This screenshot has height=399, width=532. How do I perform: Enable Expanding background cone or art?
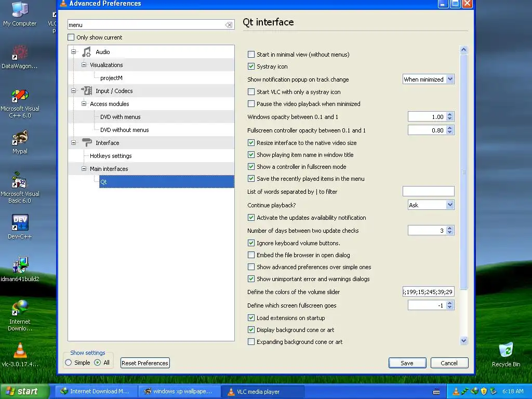[x=251, y=342]
